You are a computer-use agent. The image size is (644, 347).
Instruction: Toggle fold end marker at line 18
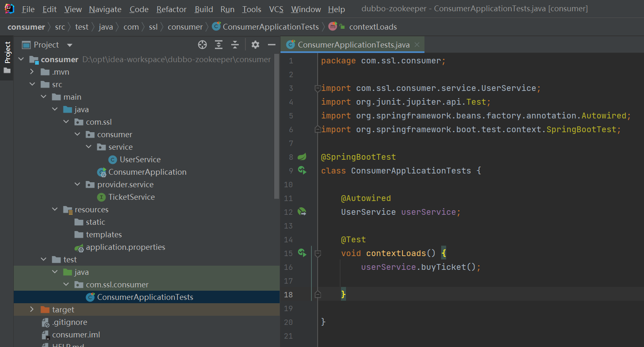[318, 294]
